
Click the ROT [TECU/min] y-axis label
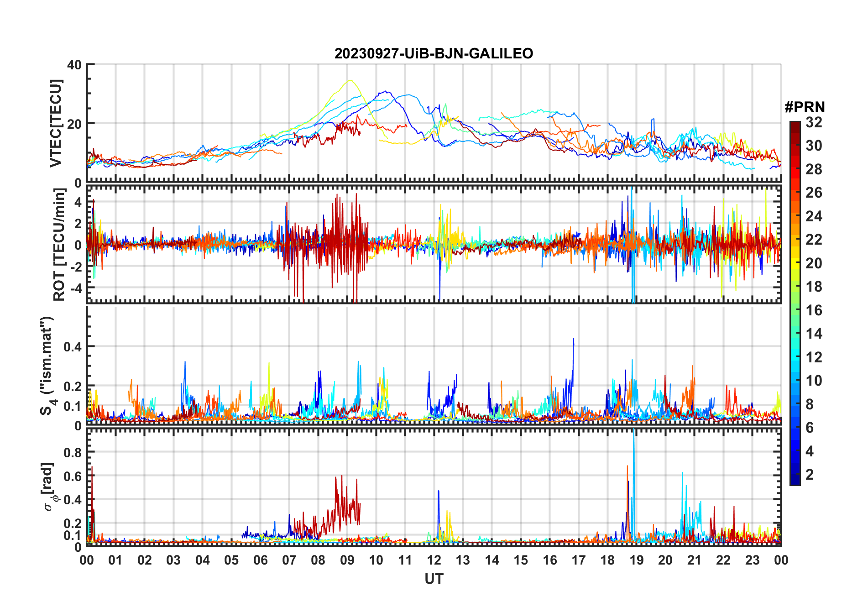(59, 244)
